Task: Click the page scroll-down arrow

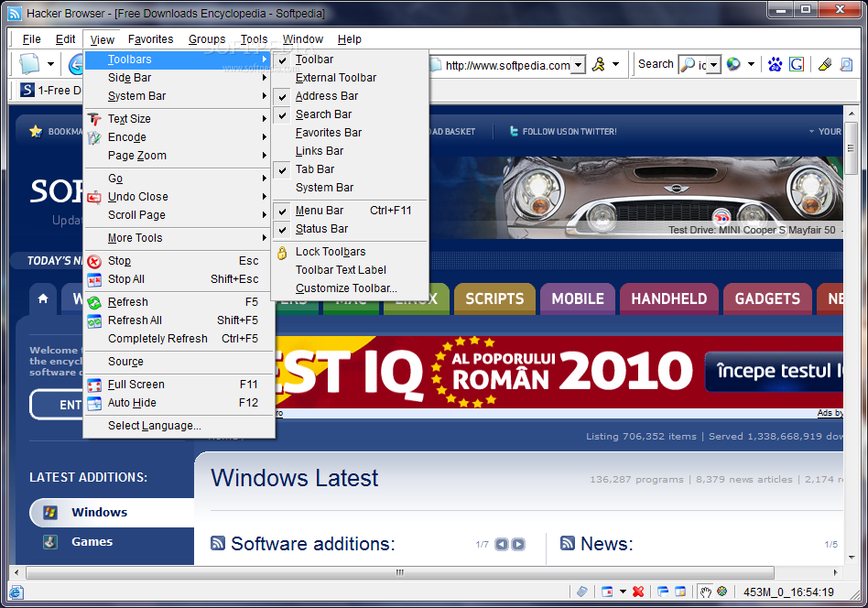Action: (x=852, y=558)
